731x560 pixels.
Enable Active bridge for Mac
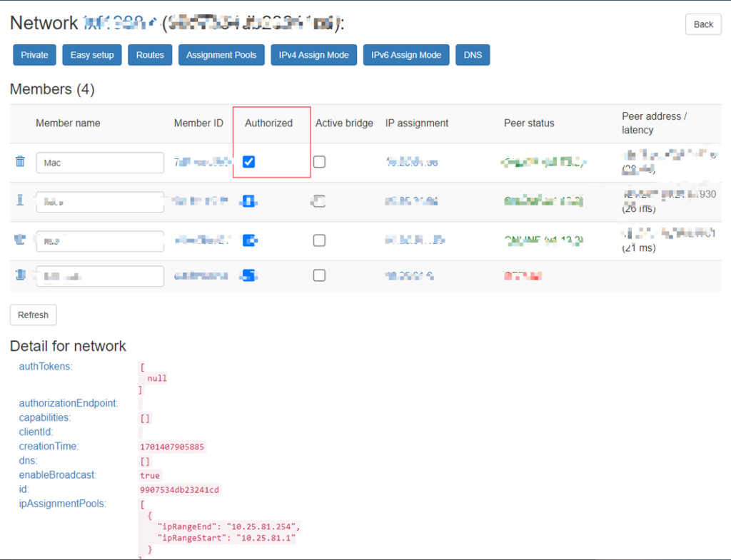tap(319, 162)
